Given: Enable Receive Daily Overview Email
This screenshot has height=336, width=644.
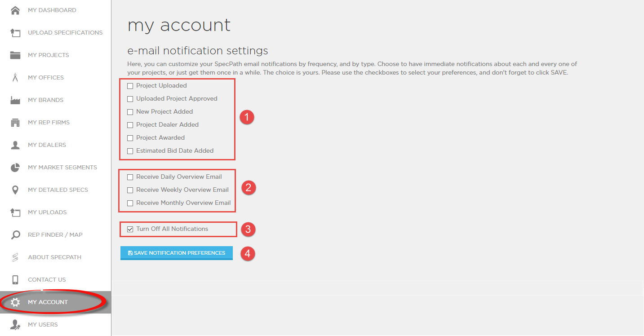Looking at the screenshot, I should [130, 177].
